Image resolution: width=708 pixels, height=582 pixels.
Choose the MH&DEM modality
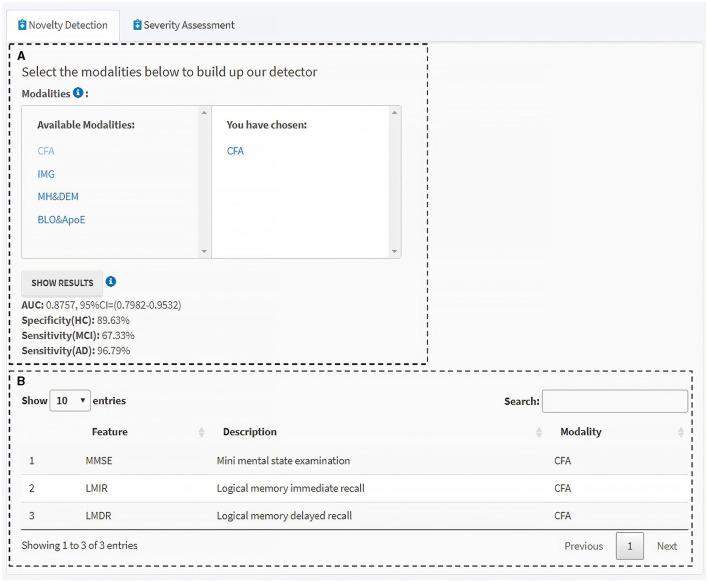point(58,197)
